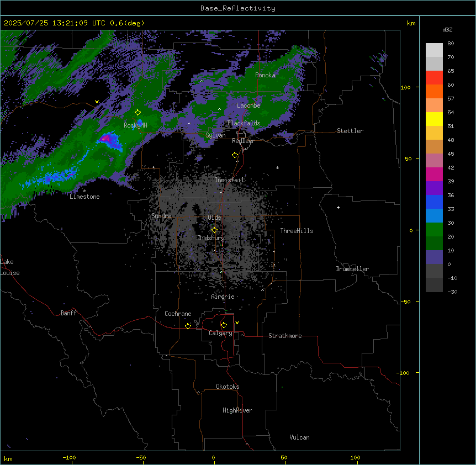Select the magenta 39-42 dBZ legend swatch

[x=434, y=174]
